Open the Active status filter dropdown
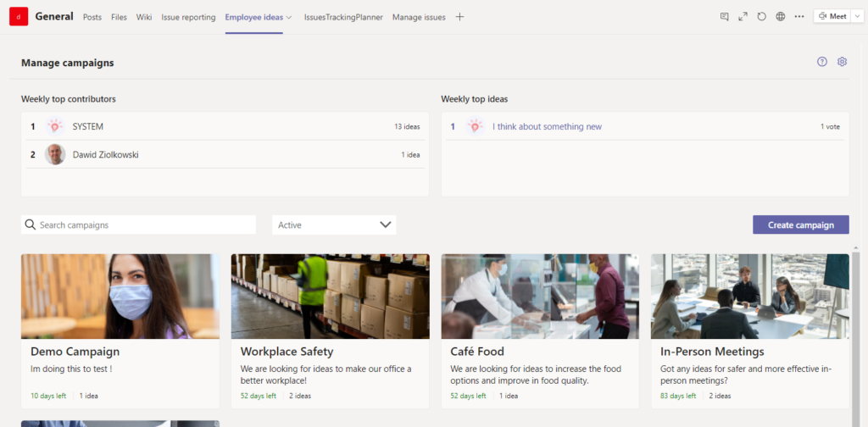The width and height of the screenshot is (868, 427). click(x=334, y=225)
